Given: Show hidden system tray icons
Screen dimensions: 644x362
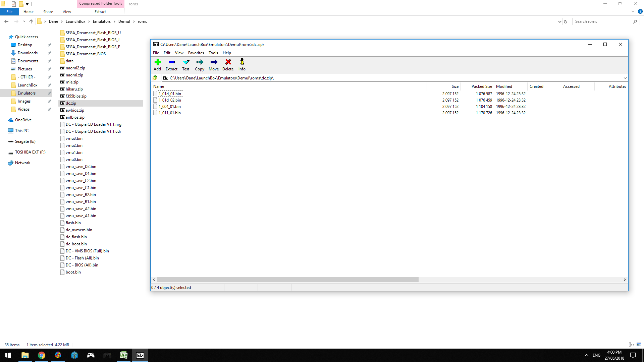Looking at the screenshot, I should (x=586, y=355).
